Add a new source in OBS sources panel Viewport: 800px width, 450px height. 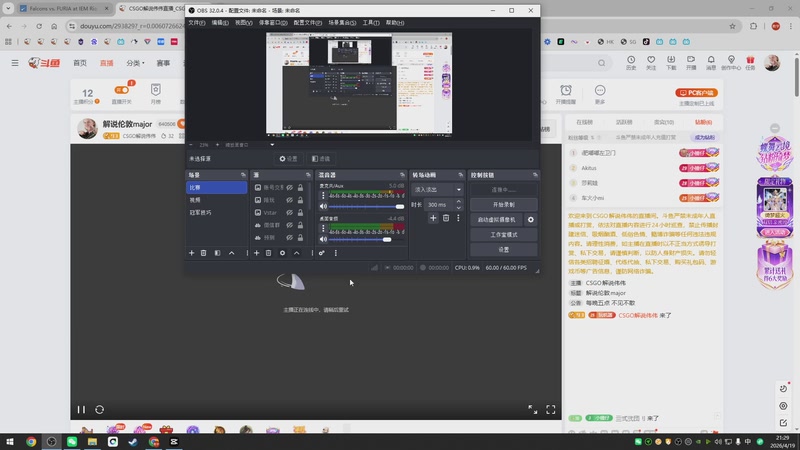click(x=257, y=253)
